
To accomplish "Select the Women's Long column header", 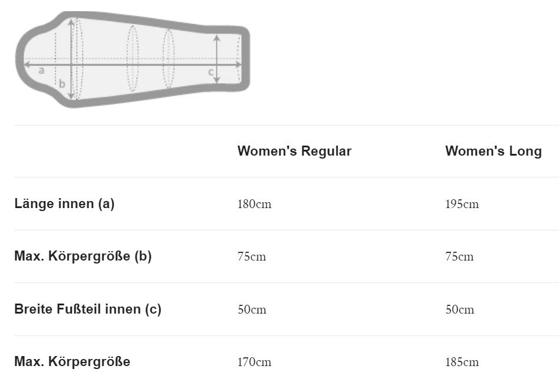I will coord(493,151).
